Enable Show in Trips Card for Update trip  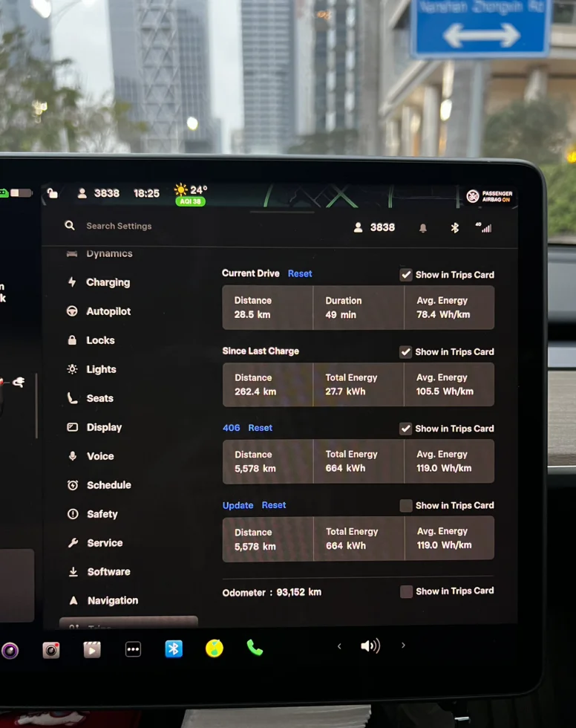[x=406, y=506]
